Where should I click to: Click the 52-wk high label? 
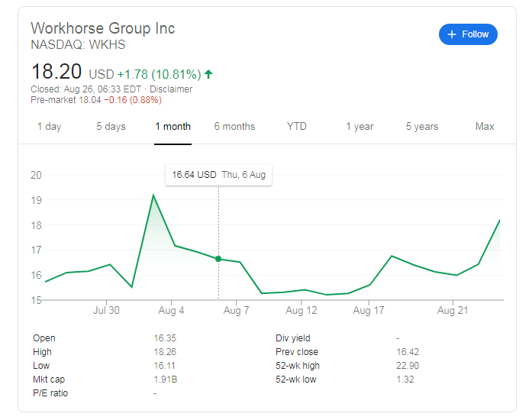[298, 366]
